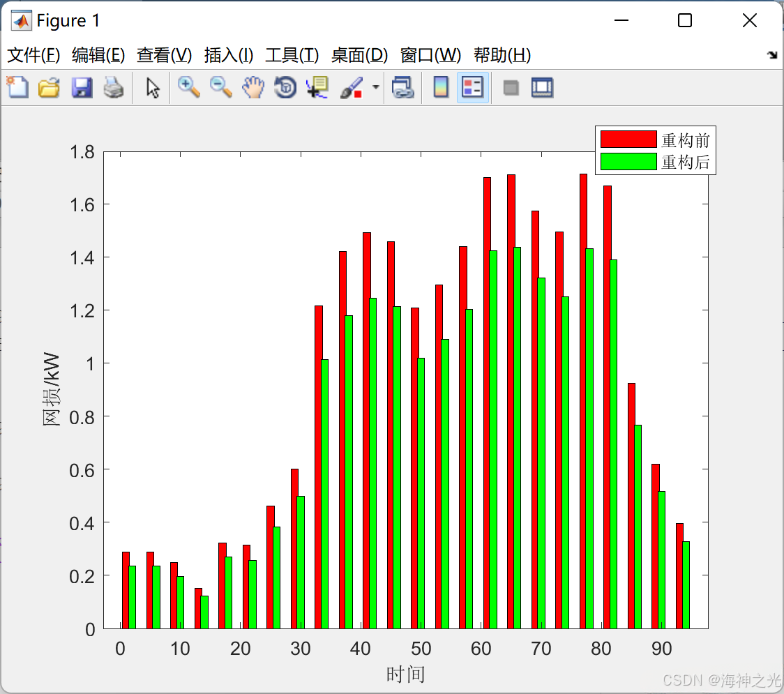
Task: Toggle the Insert Legend toolbar button
Action: [472, 87]
